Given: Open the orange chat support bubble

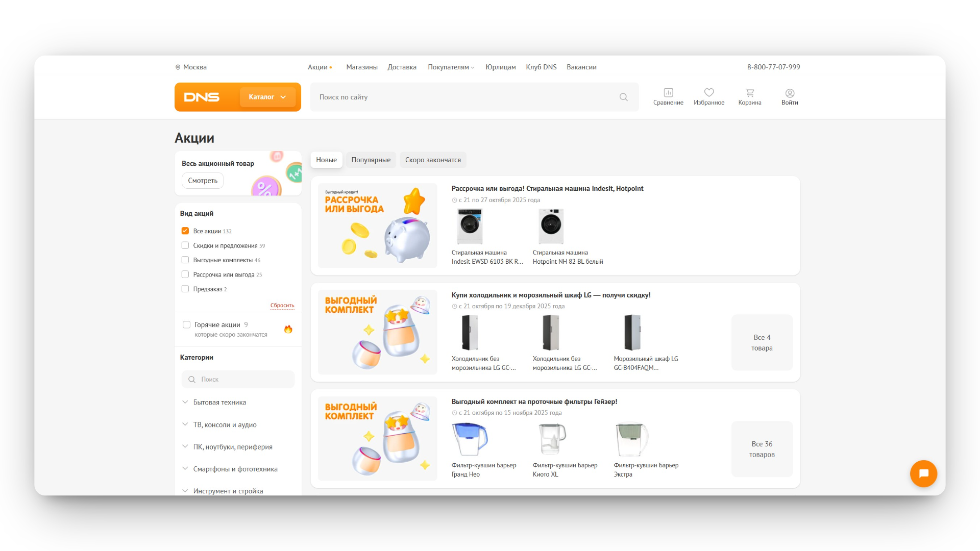Looking at the screenshot, I should pyautogui.click(x=923, y=473).
